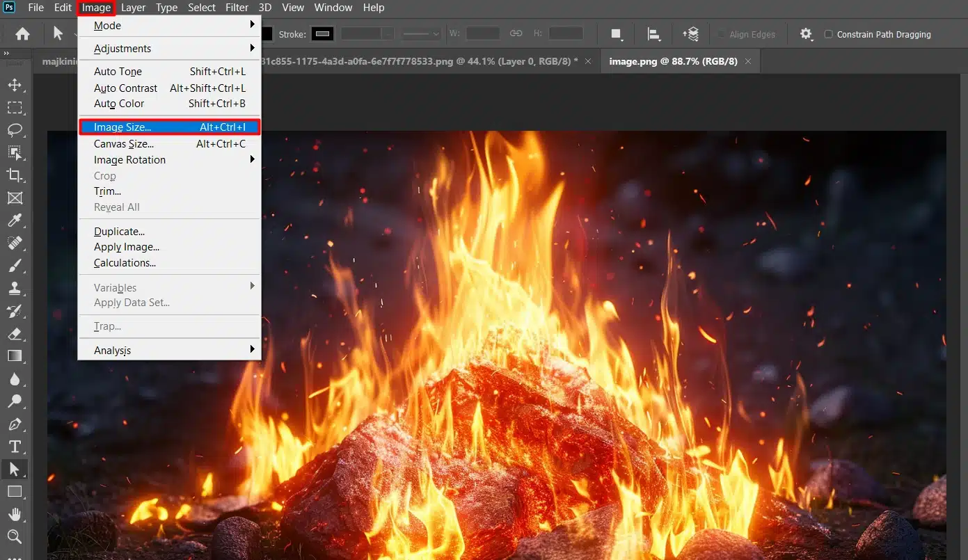
Task: Select the Gradient tool
Action: click(x=15, y=356)
